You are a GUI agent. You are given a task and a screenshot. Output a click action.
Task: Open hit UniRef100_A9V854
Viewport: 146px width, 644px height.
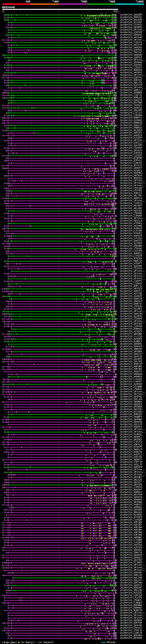pyautogui.click(x=131, y=339)
